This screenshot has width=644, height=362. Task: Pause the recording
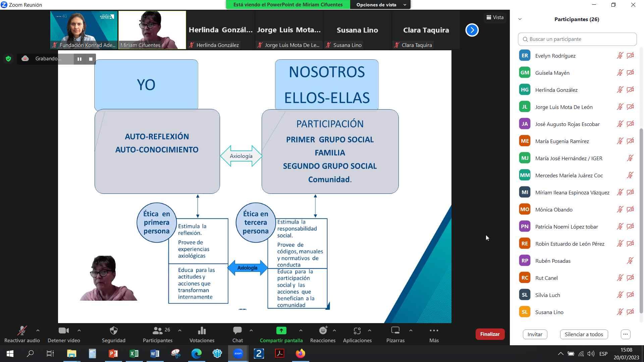tap(79, 59)
